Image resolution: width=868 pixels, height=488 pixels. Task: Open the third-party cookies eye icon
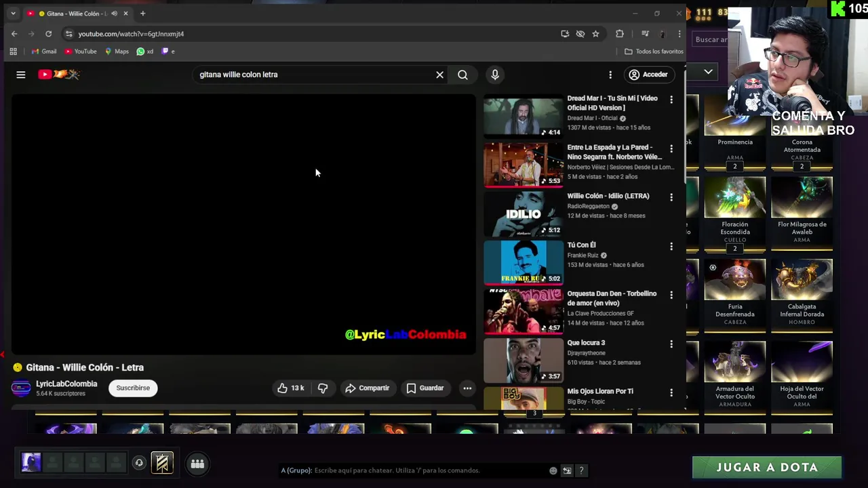point(580,34)
